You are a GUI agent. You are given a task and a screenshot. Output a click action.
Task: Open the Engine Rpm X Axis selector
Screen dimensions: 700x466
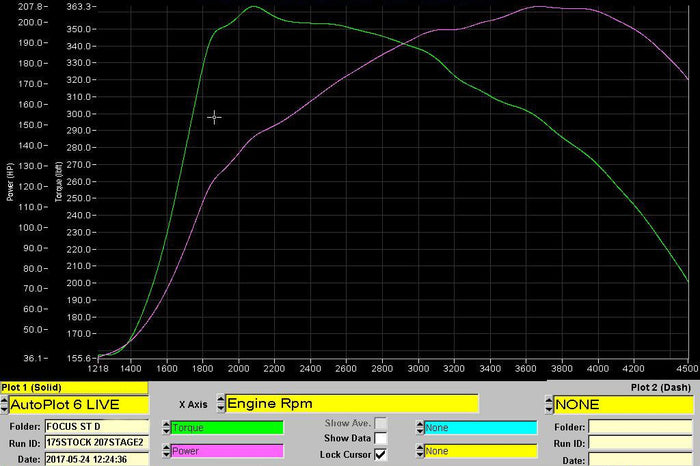click(x=351, y=404)
